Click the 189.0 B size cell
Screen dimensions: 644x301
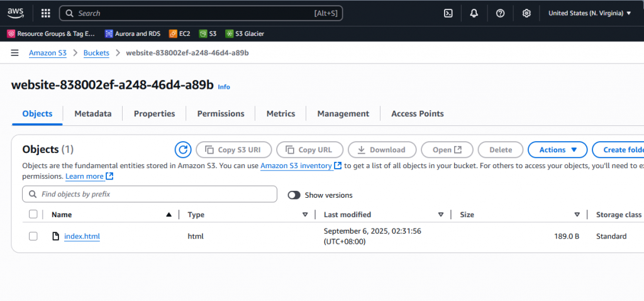[567, 236]
